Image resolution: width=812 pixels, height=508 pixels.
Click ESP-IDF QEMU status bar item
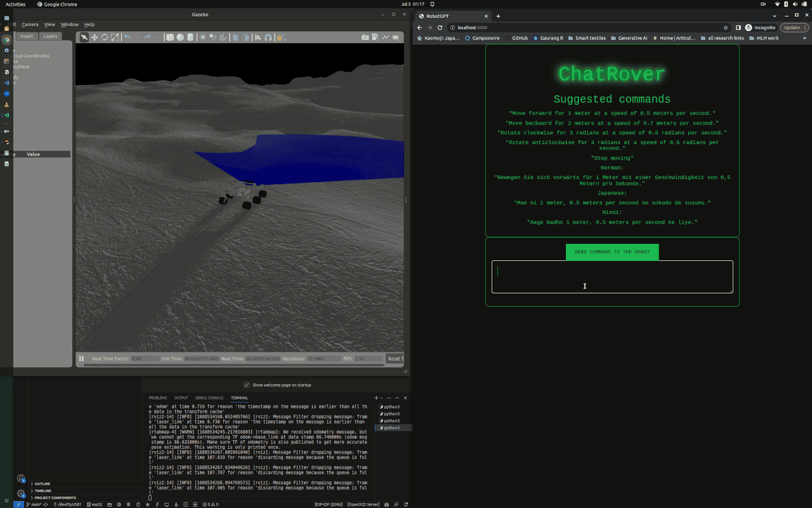tap(329, 504)
